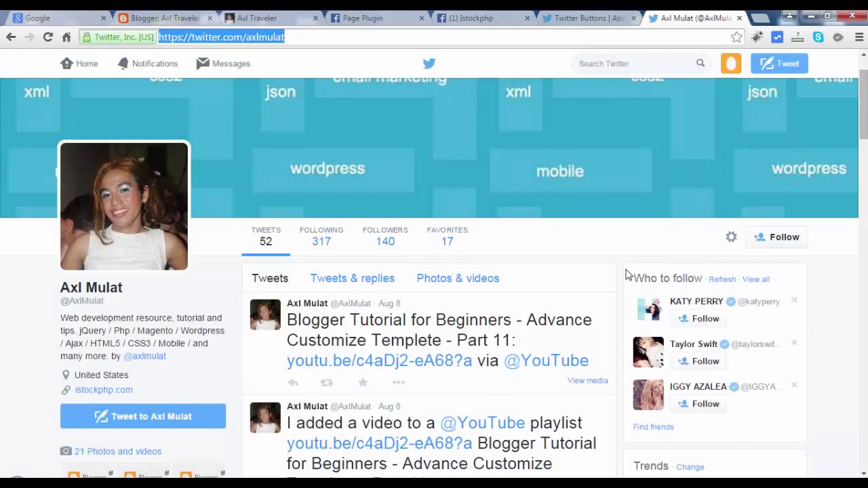The height and width of the screenshot is (488, 868).
Task: Reload the Twitter page
Action: [x=47, y=37]
